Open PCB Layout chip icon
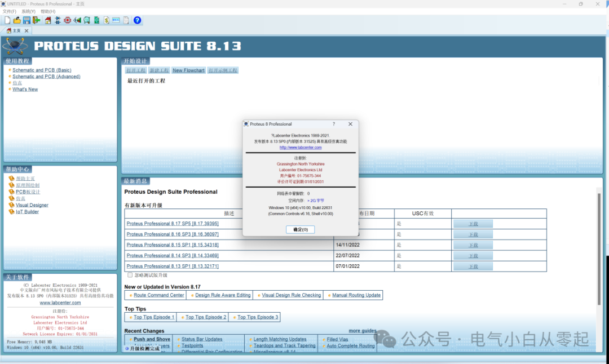This screenshot has width=609, height=364. point(67,20)
